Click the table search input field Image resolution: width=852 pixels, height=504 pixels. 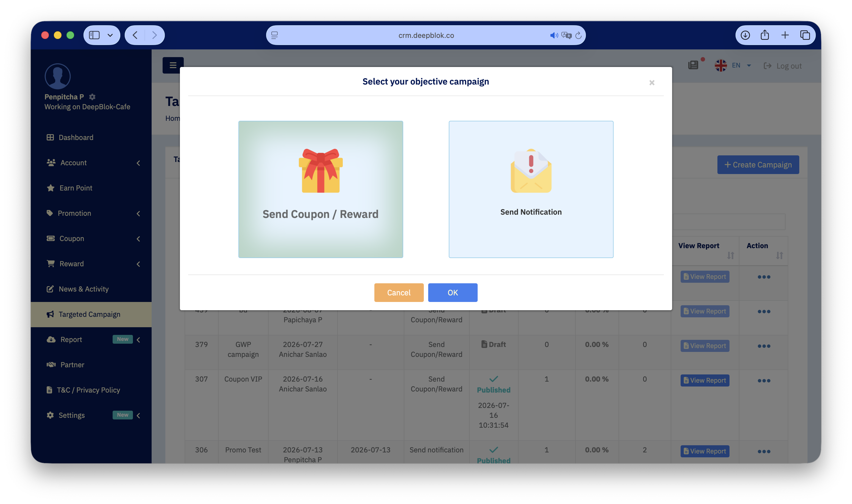point(729,222)
